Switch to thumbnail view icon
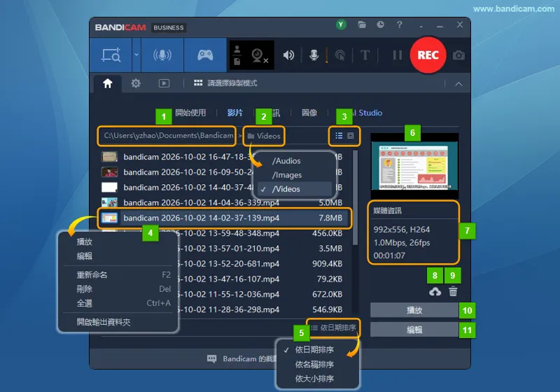 coord(351,136)
